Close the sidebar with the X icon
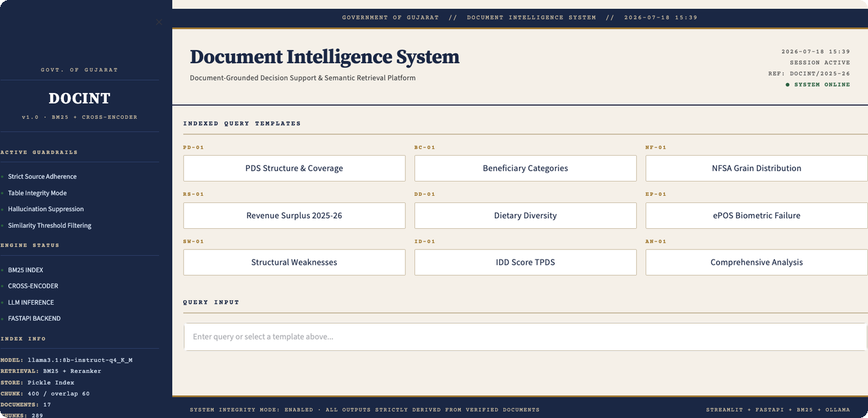The height and width of the screenshot is (418, 868). coord(159,22)
